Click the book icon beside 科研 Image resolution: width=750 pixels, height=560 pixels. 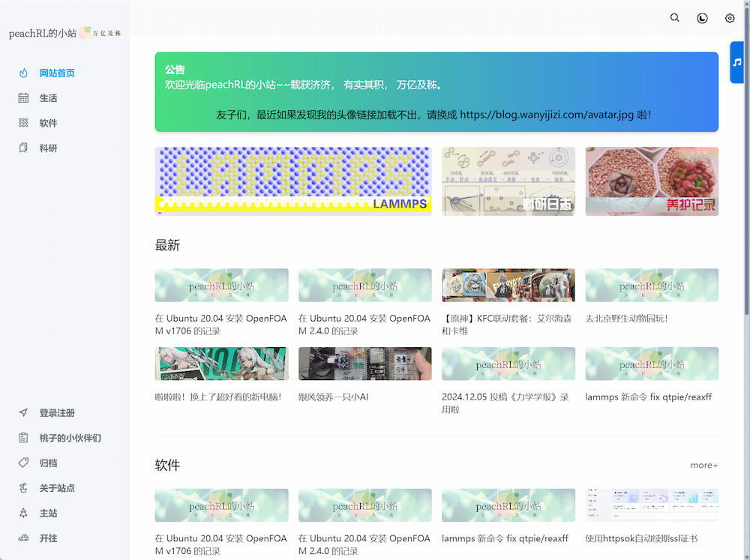(x=24, y=148)
